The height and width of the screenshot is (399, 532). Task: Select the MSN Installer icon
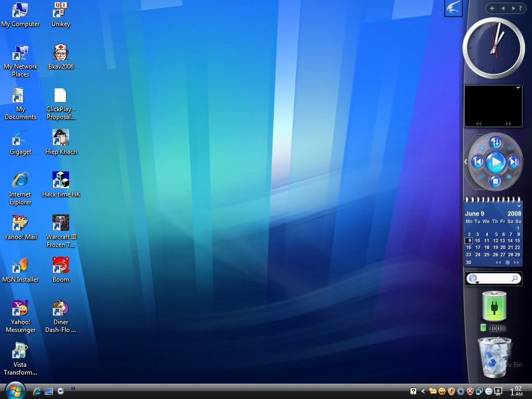[x=20, y=270]
